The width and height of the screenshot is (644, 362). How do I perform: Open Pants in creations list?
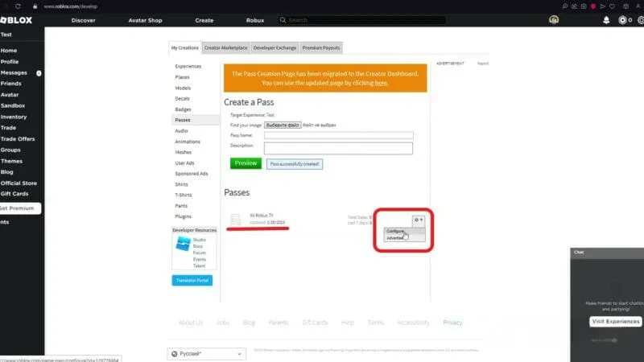181,206
